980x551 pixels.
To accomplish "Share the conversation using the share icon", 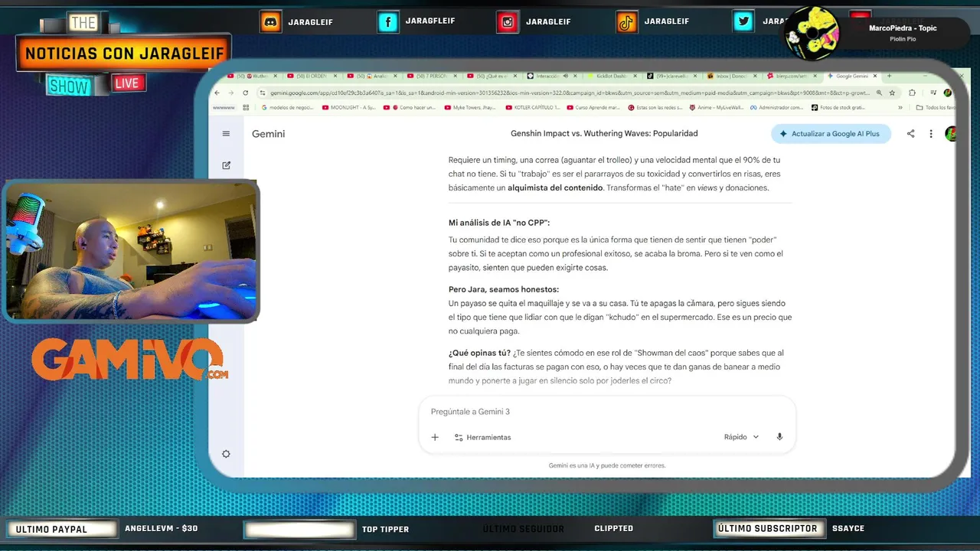I will click(910, 134).
